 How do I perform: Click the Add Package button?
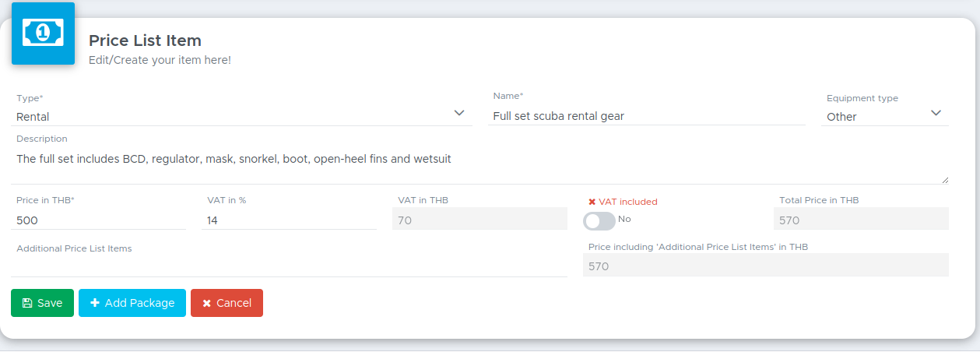click(x=132, y=303)
